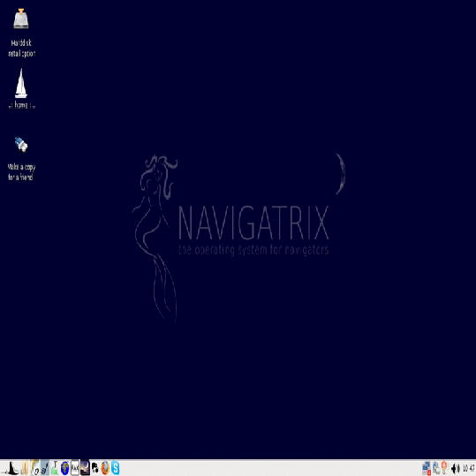Open the sailboat home folder icon
Image resolution: width=476 pixels, height=476 pixels.
(x=21, y=88)
